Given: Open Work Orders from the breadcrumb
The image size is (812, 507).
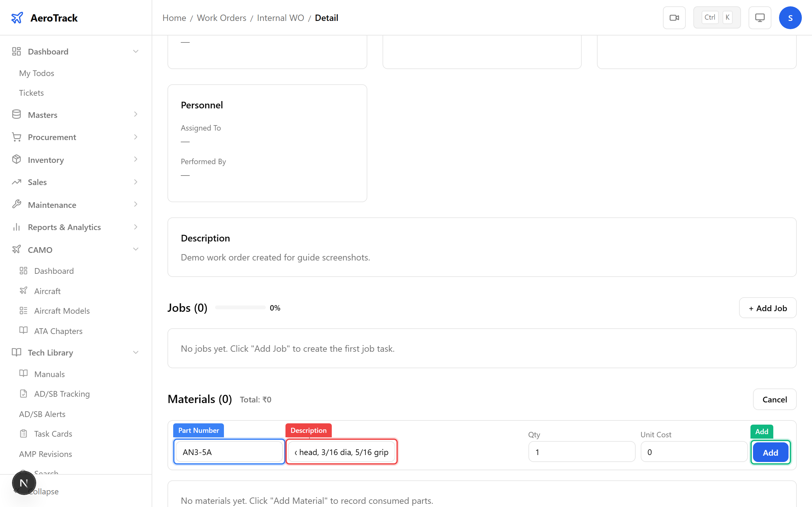Looking at the screenshot, I should (221, 18).
